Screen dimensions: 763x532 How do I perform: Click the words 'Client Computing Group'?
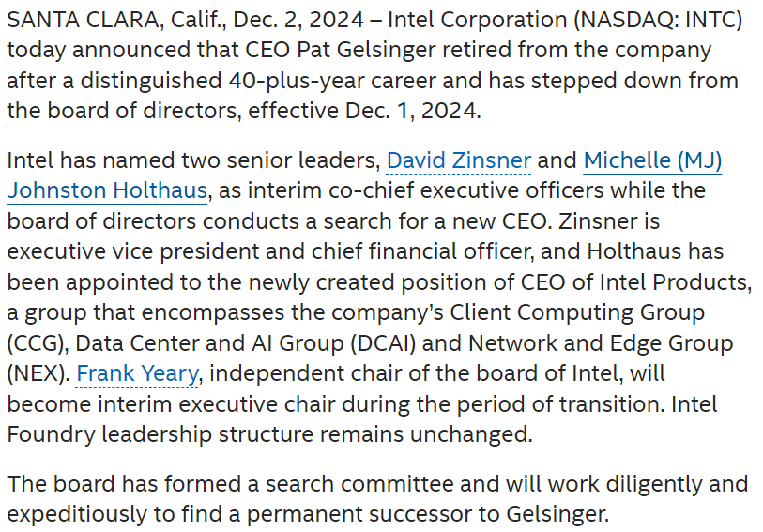click(x=577, y=312)
